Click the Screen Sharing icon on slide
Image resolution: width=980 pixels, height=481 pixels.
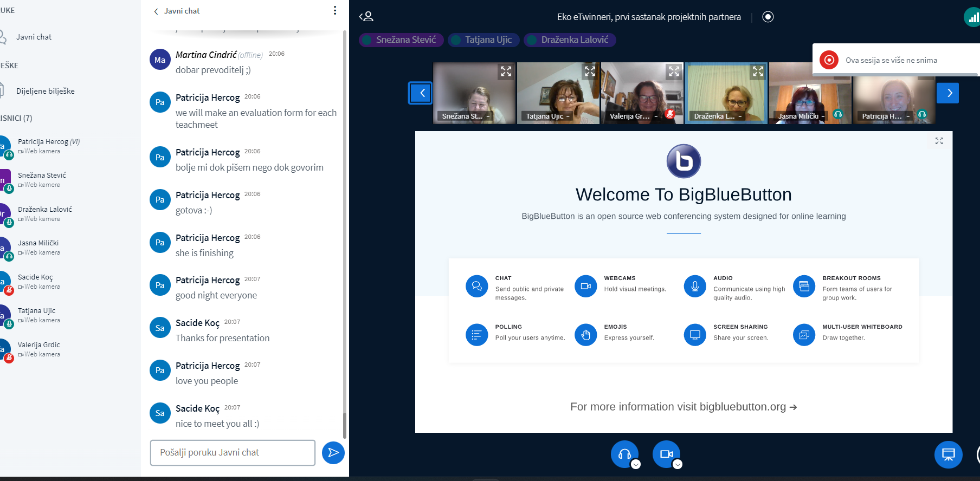pos(695,335)
